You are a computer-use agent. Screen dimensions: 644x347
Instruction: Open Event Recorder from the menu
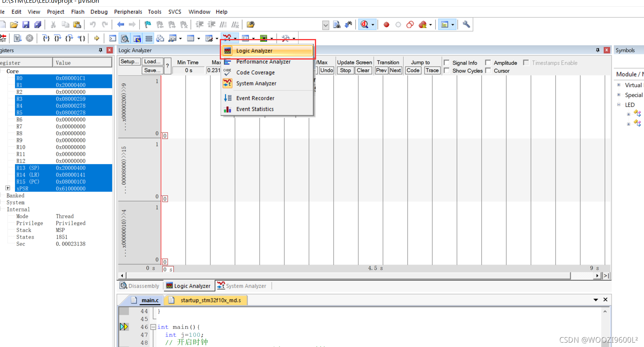coord(268,98)
